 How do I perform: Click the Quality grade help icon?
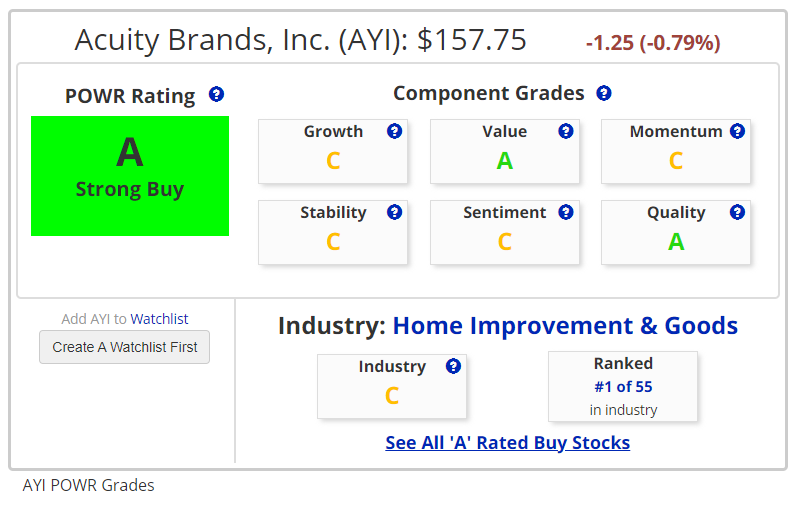(x=737, y=212)
